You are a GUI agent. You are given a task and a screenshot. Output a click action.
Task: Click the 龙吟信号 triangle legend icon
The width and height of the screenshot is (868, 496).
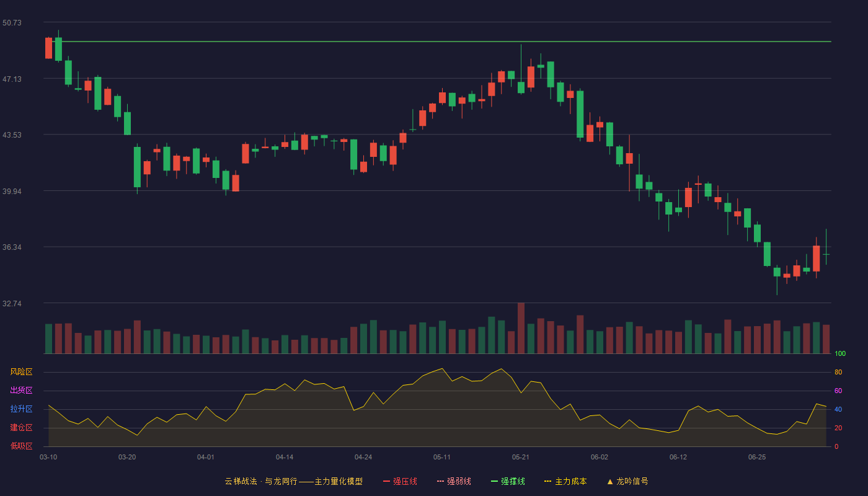point(610,481)
